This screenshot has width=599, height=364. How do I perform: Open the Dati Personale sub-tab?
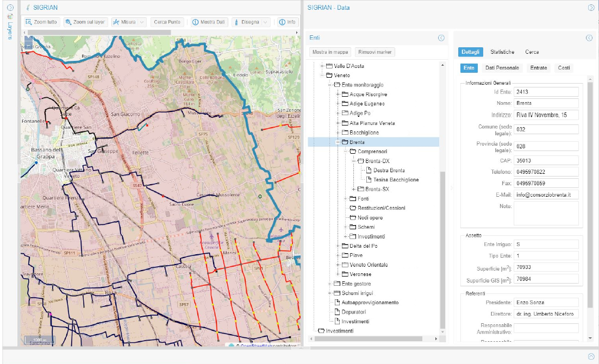502,68
